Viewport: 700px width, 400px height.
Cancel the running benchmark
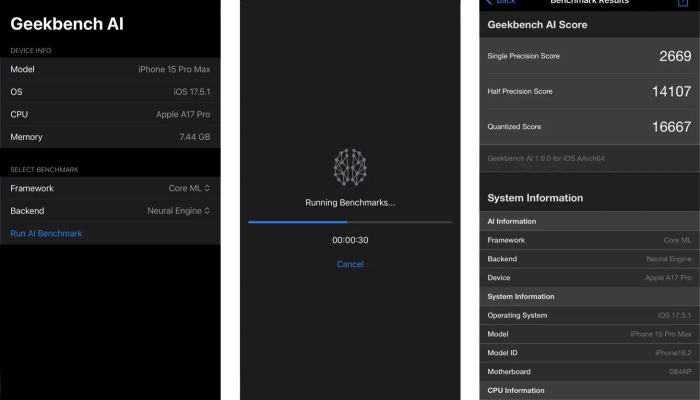tap(350, 264)
